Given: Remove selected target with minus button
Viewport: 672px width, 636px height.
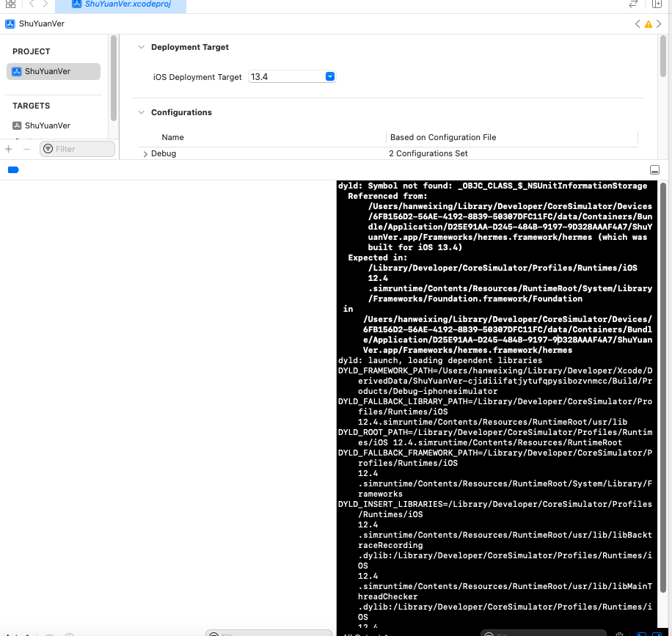Looking at the screenshot, I should tap(26, 149).
